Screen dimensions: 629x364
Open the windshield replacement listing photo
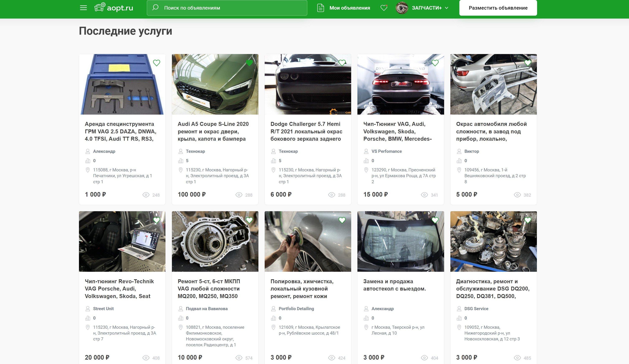pos(400,241)
